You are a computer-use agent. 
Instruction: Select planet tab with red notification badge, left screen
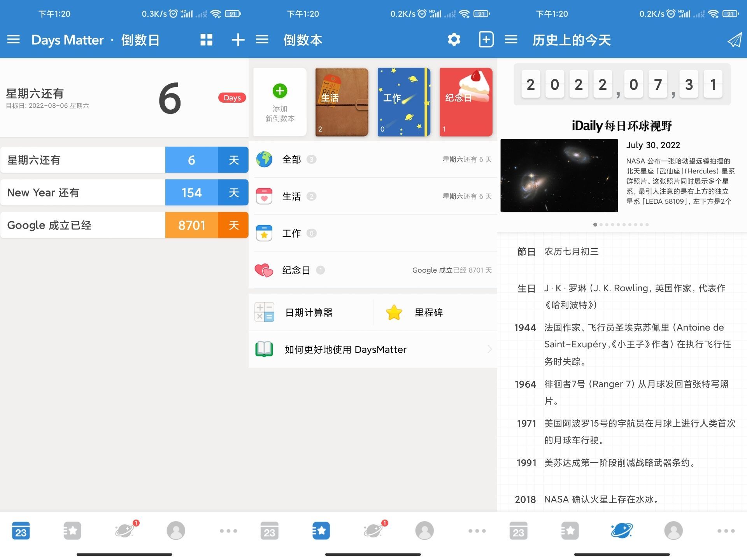click(125, 530)
